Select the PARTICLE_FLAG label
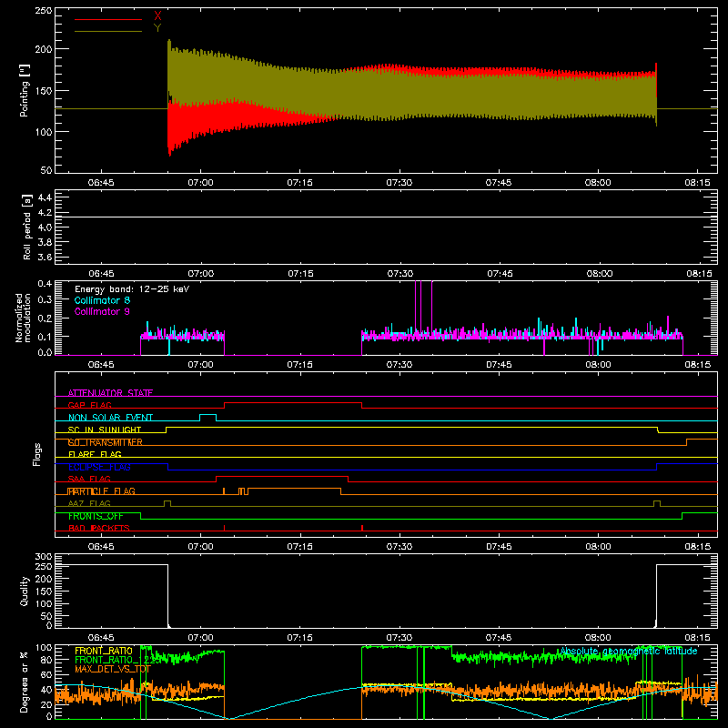This screenshot has width=728, height=728. coord(102,490)
